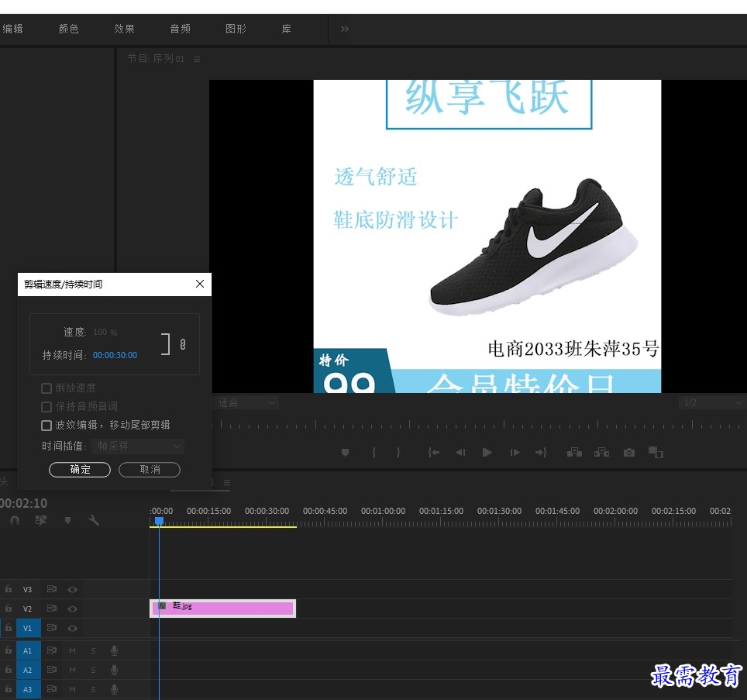Step forward one frame

pyautogui.click(x=515, y=452)
